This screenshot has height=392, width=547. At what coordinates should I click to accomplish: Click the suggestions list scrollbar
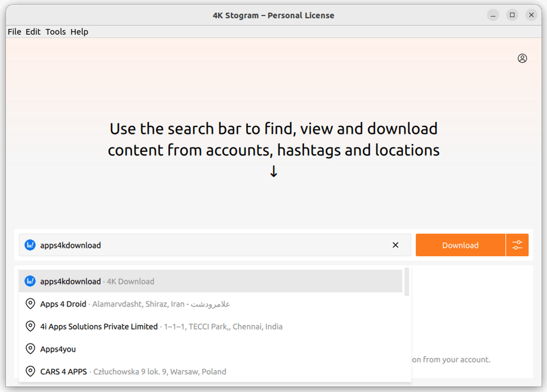pyautogui.click(x=407, y=282)
